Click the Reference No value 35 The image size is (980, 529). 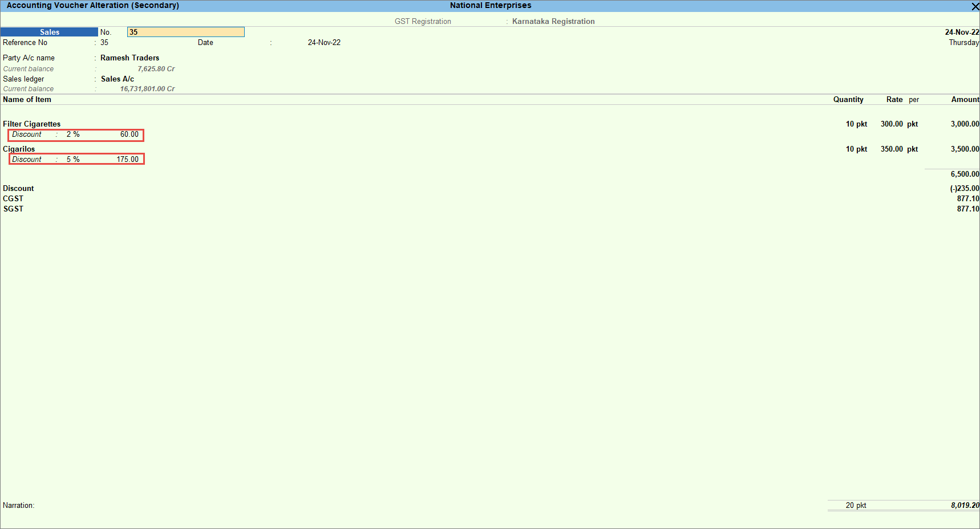(x=104, y=43)
